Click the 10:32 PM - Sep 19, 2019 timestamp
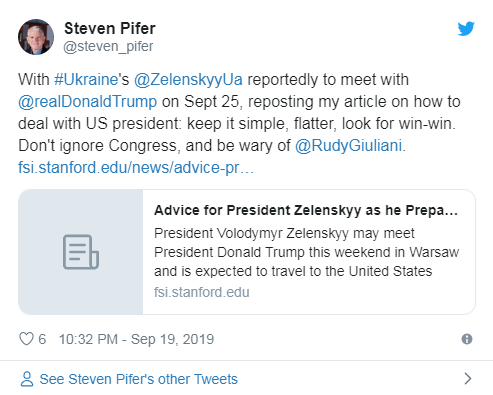Screen dimensions: 493x395 pos(136,339)
